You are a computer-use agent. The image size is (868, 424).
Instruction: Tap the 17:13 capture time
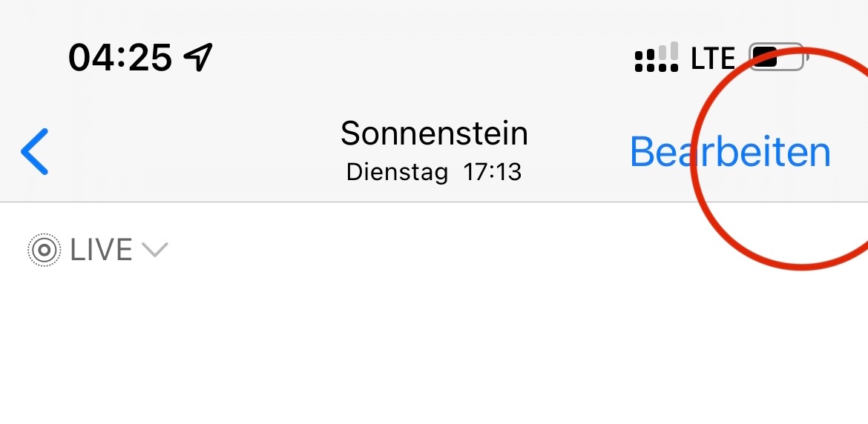492,173
